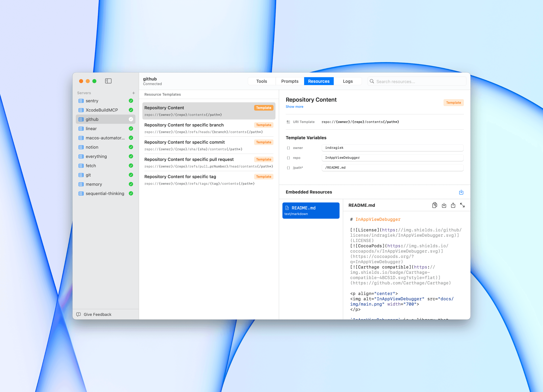This screenshot has height=392, width=543.
Task: Expand README.md preview to full size
Action: 462,205
